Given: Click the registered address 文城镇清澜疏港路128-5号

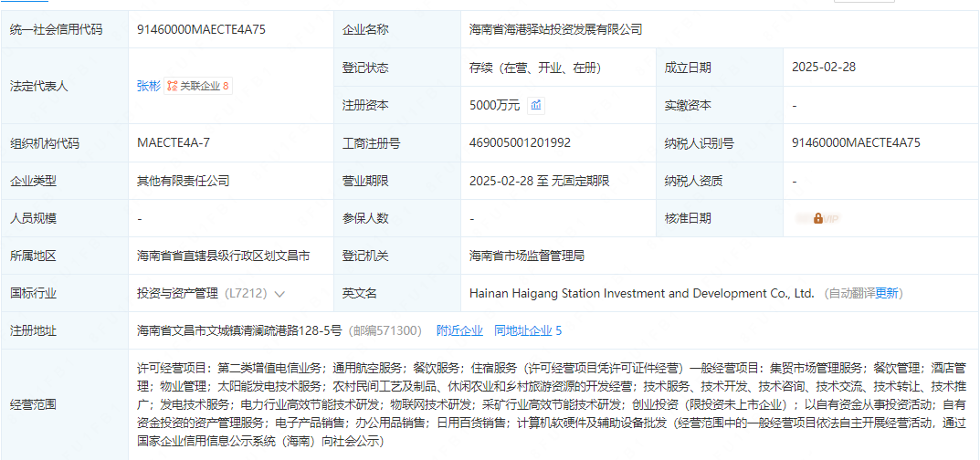Looking at the screenshot, I should [x=238, y=330].
